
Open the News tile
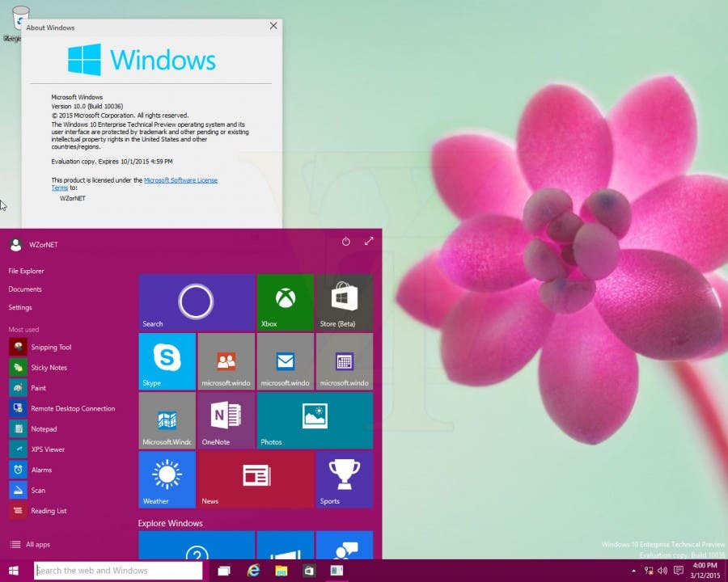click(x=256, y=479)
